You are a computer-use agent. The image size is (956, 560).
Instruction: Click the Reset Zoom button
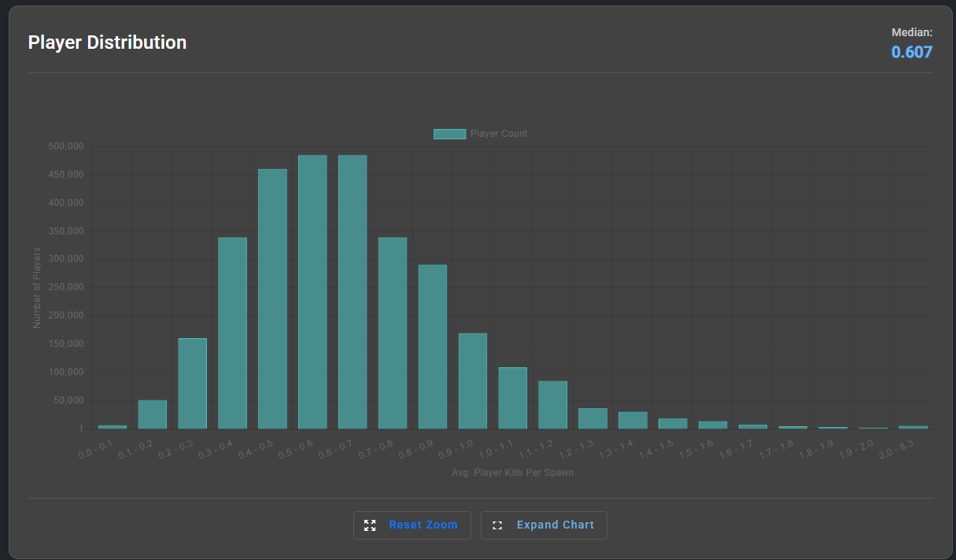[x=412, y=525]
